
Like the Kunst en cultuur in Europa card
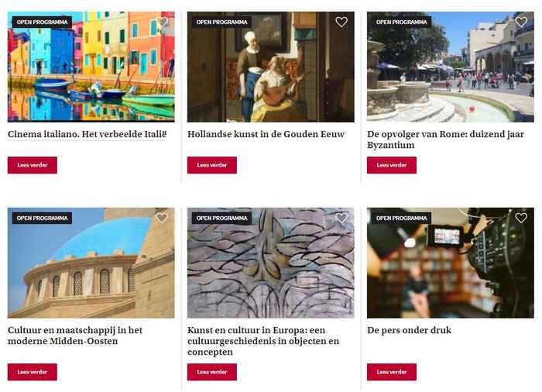click(341, 218)
